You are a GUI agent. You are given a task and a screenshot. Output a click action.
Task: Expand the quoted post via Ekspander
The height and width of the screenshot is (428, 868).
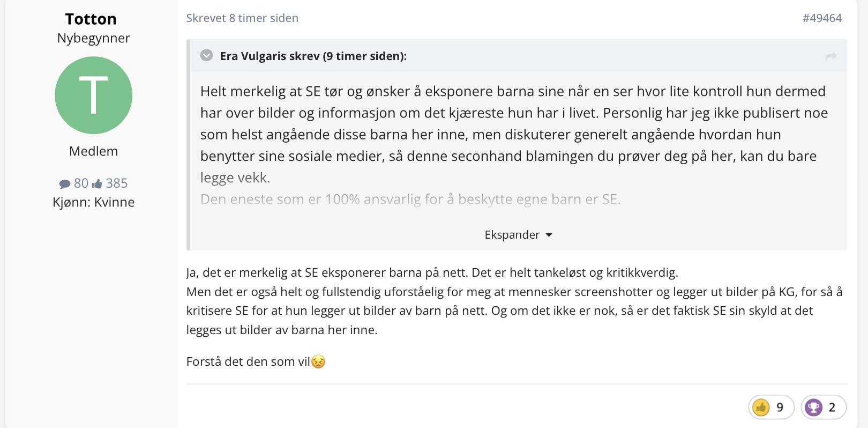(x=512, y=235)
